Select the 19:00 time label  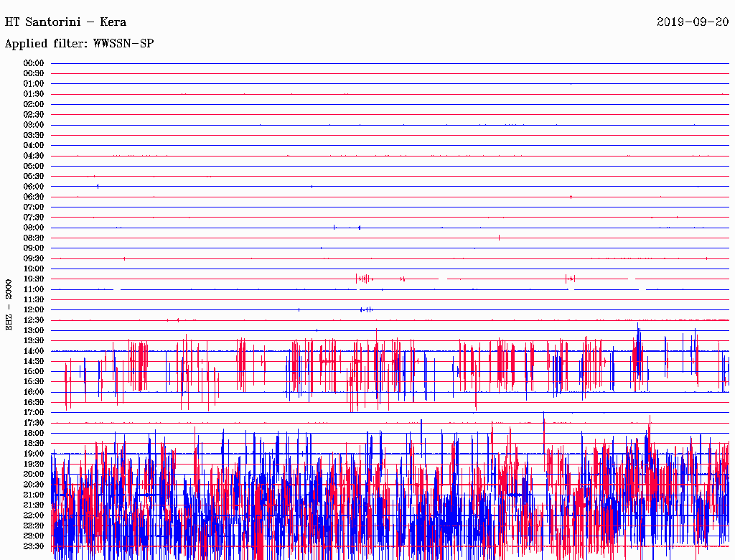point(34,454)
